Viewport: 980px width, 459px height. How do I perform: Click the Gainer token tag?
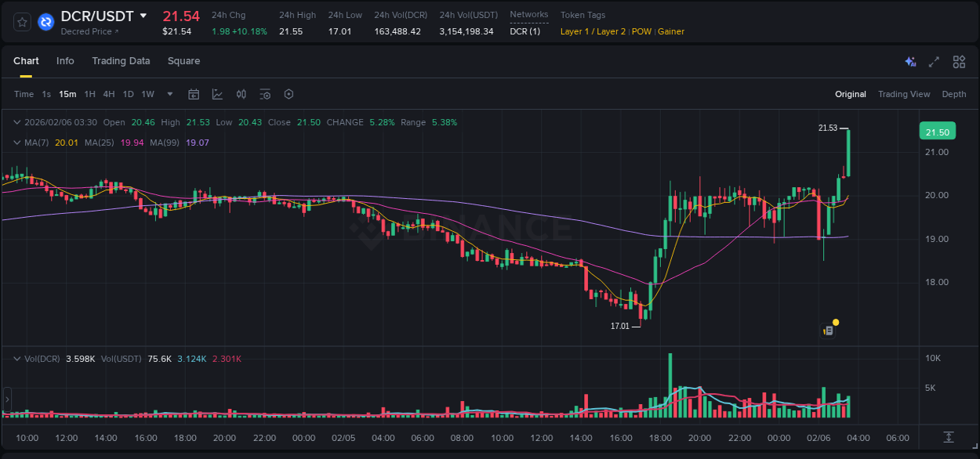coord(670,31)
